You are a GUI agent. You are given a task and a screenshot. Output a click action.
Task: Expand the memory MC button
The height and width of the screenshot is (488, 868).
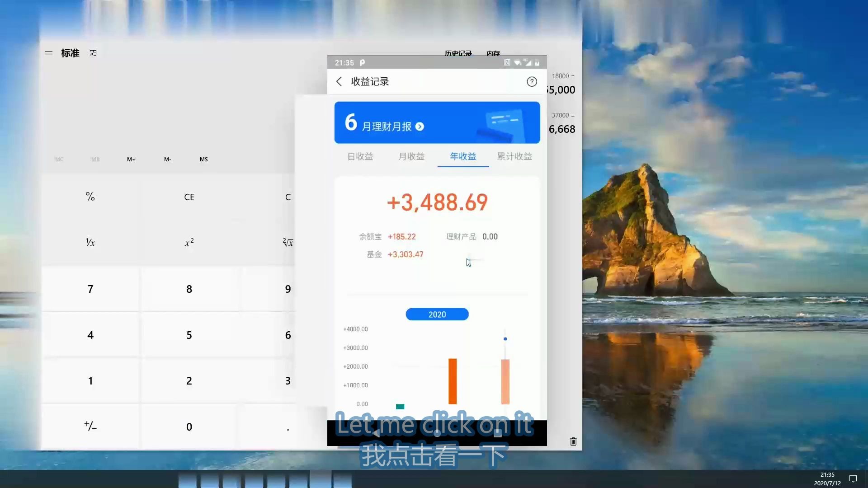point(60,159)
